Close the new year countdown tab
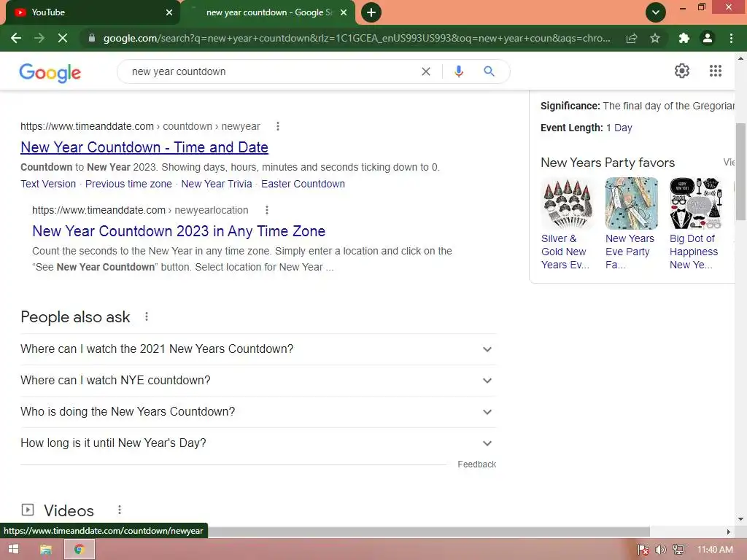The image size is (747, 560). [x=344, y=12]
